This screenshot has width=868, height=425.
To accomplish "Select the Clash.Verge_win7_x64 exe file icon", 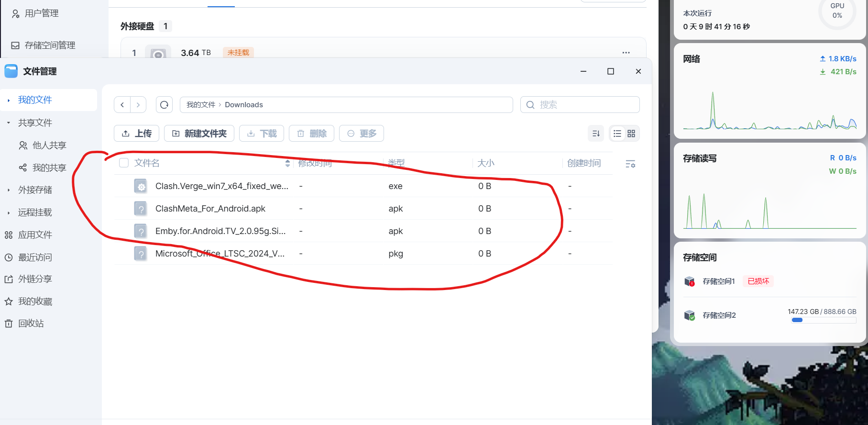I will click(141, 186).
